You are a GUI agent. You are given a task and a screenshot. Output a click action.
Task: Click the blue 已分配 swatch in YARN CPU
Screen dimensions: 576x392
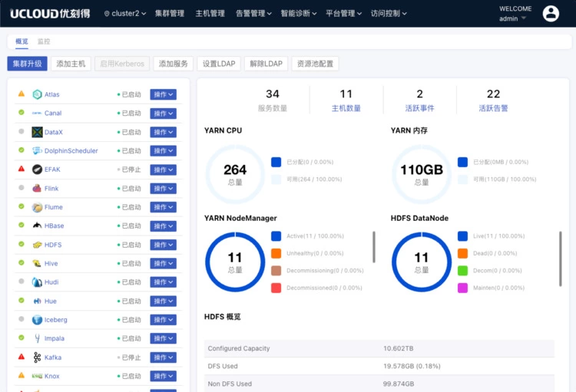(x=276, y=162)
